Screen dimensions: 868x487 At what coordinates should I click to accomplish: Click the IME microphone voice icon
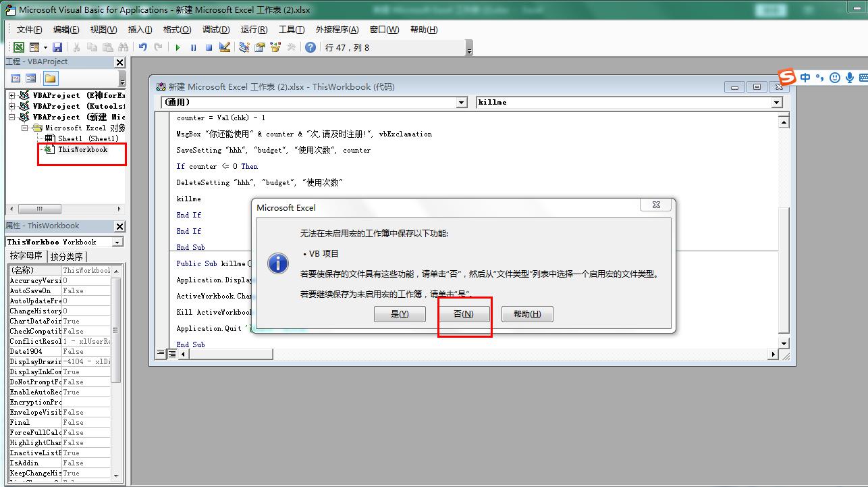coord(849,78)
